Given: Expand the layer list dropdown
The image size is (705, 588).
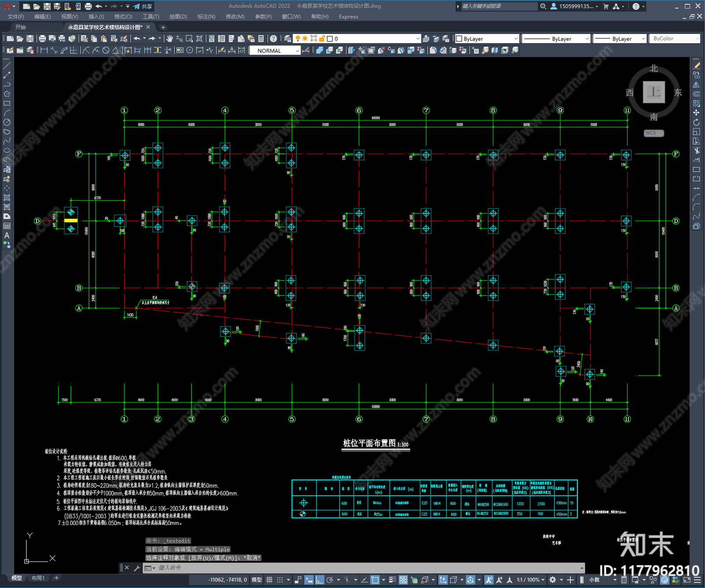Looking at the screenshot, I should click(x=357, y=39).
